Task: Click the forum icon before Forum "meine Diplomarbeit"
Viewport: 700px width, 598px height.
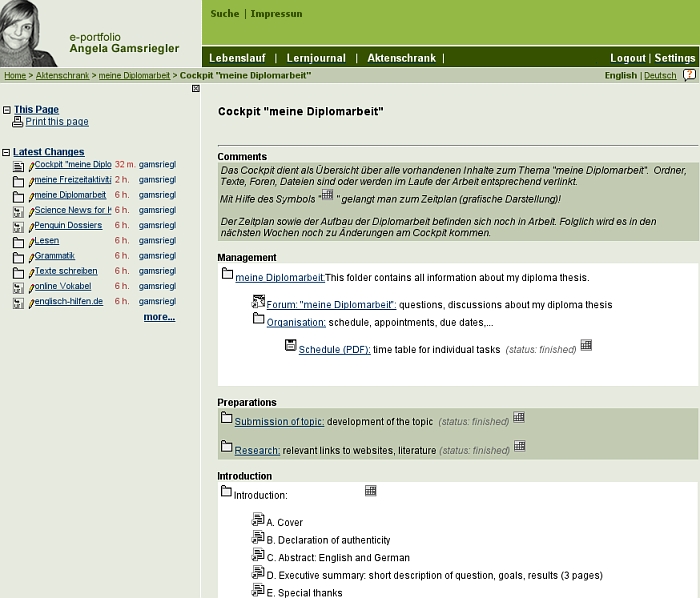Action: point(258,302)
